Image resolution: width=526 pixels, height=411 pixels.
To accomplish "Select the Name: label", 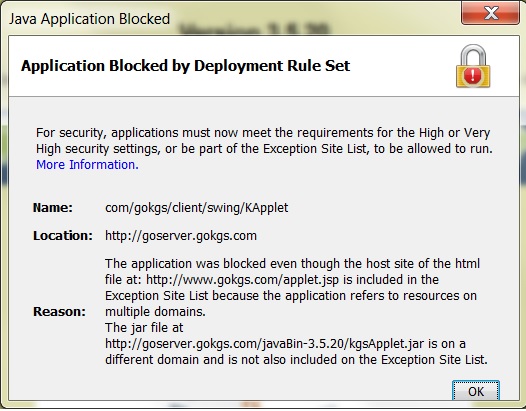I will (53, 208).
